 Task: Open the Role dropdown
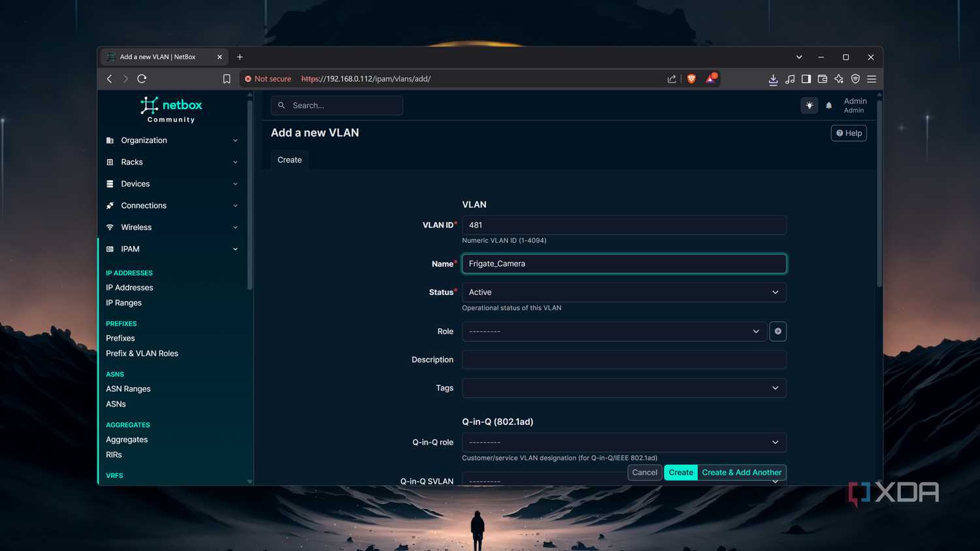point(614,332)
